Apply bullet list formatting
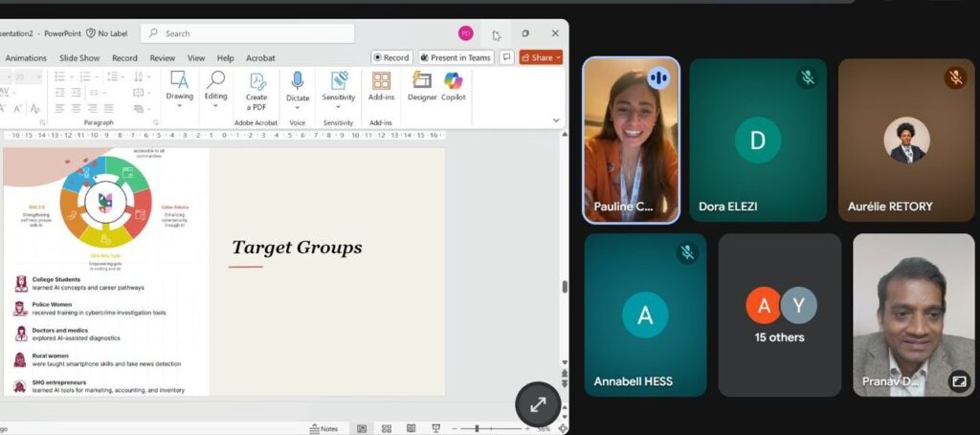 click(59, 76)
